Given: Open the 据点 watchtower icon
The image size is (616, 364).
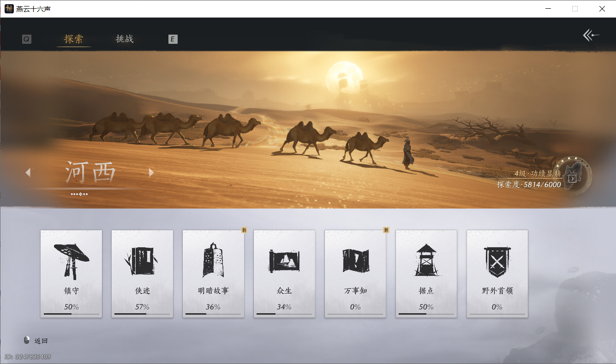Looking at the screenshot, I should [x=426, y=260].
